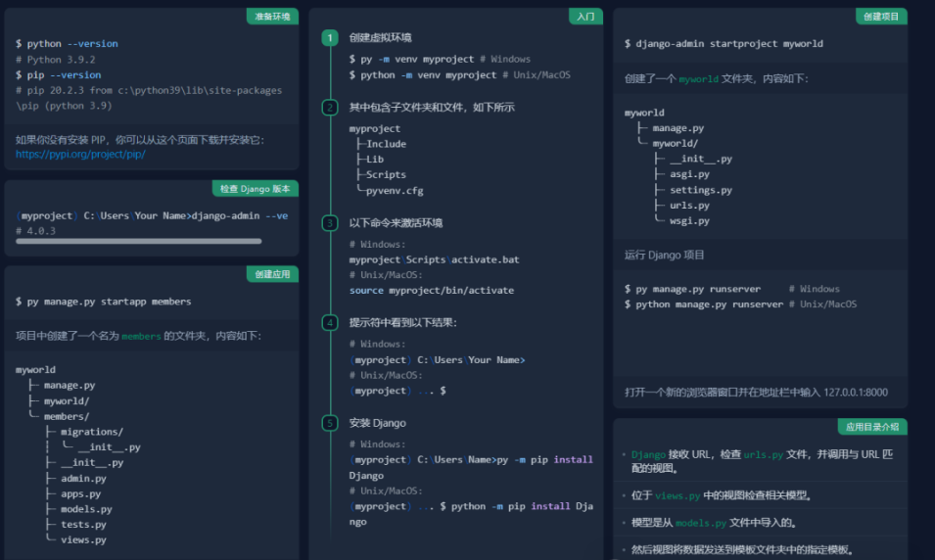Viewport: 935px width, 560px height.
Task: Click the line mentioning 127.0.0.1:8000
Action: [756, 393]
